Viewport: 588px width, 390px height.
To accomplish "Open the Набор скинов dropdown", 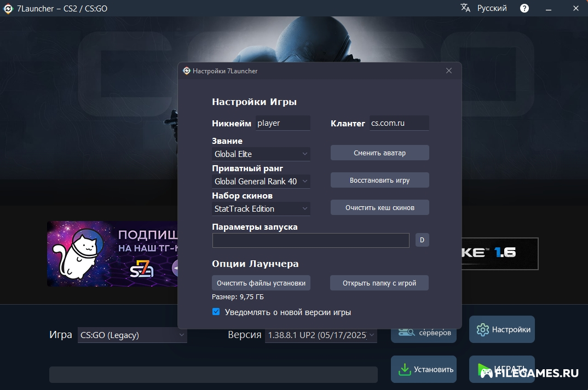I will (261, 208).
